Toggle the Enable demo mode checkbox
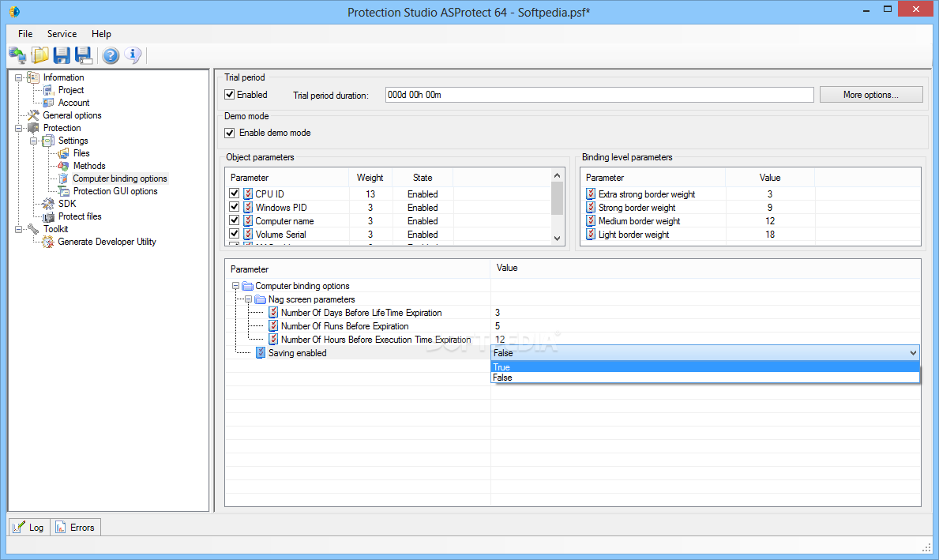The width and height of the screenshot is (939, 560). pyautogui.click(x=229, y=133)
